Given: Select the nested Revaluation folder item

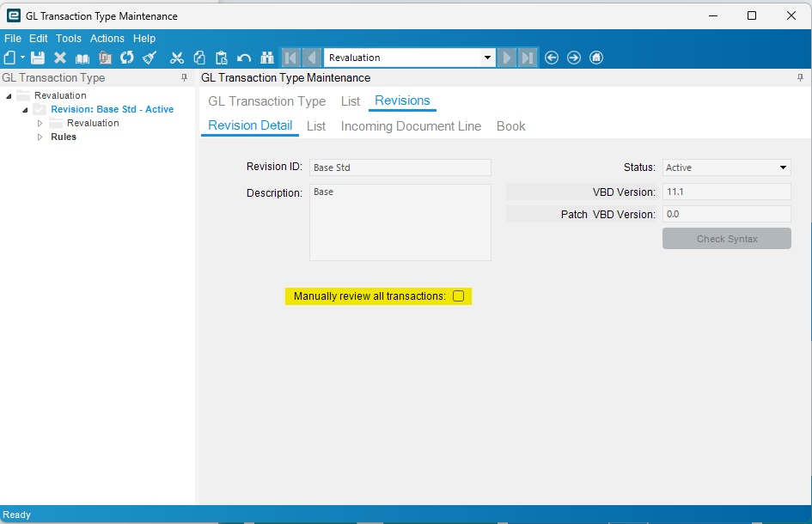Looking at the screenshot, I should (93, 123).
